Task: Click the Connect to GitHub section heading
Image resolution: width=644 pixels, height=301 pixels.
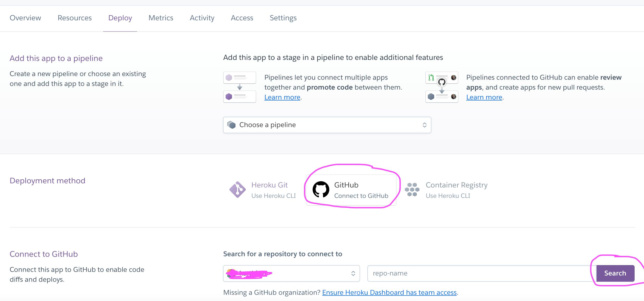Action: click(x=44, y=254)
